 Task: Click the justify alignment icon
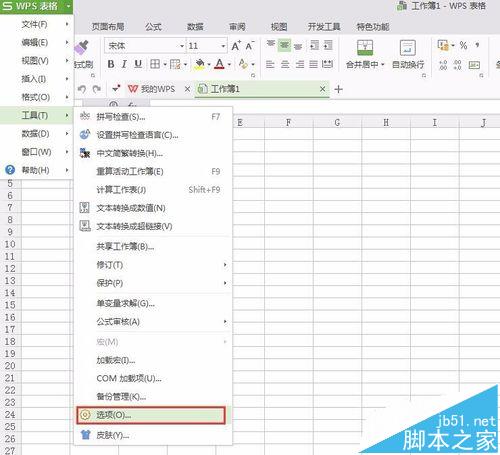tap(313, 64)
